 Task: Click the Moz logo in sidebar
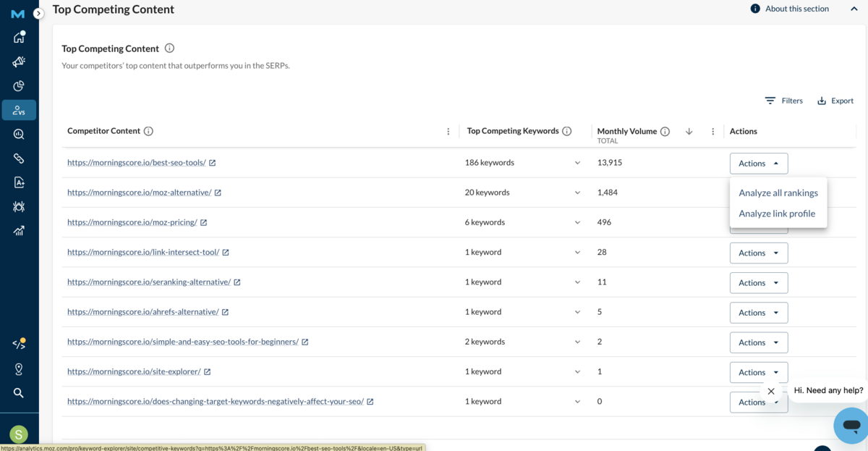tap(17, 14)
